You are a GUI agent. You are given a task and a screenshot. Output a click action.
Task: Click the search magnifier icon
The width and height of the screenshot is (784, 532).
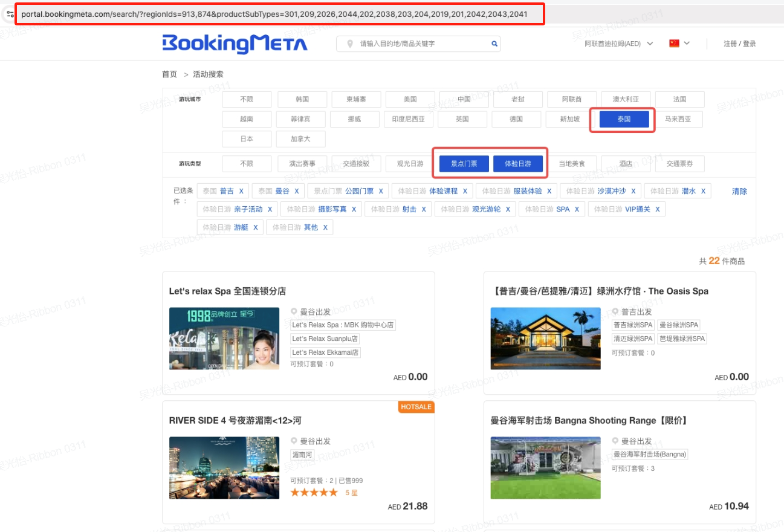[x=494, y=44]
